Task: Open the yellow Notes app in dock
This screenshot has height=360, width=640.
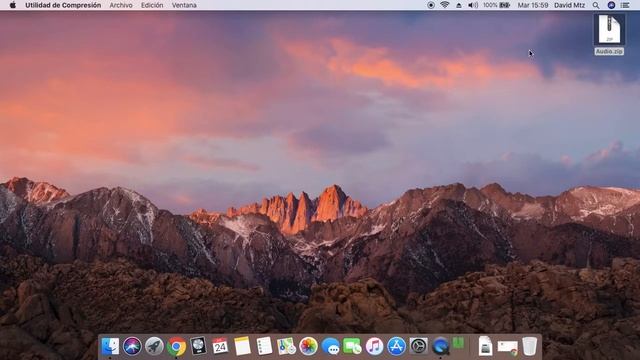Action: coord(242,346)
